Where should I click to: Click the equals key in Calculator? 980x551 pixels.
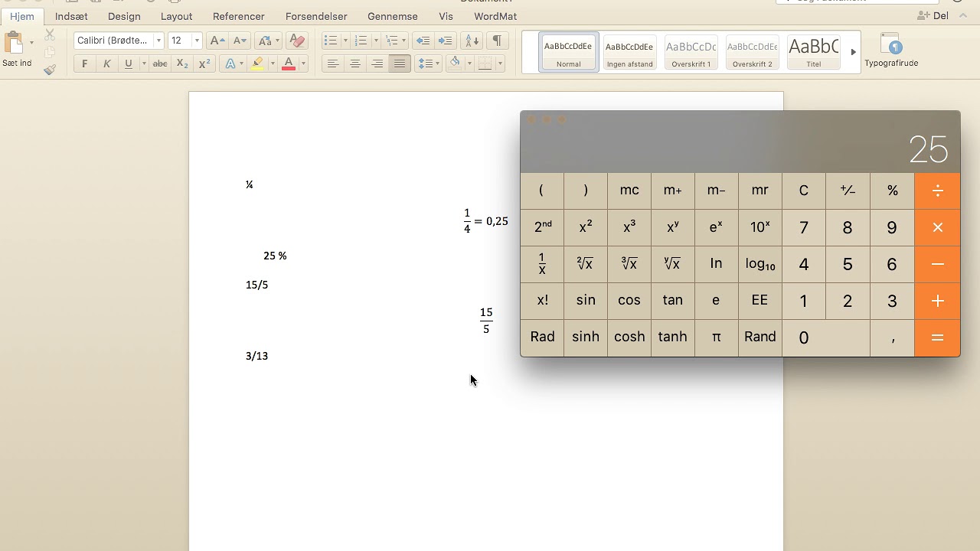point(938,337)
